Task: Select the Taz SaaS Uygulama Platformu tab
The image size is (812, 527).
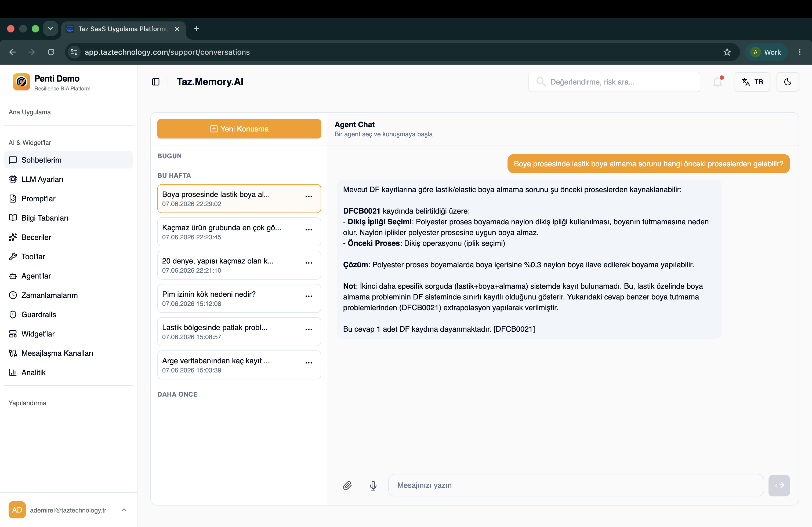Action: coord(123,29)
